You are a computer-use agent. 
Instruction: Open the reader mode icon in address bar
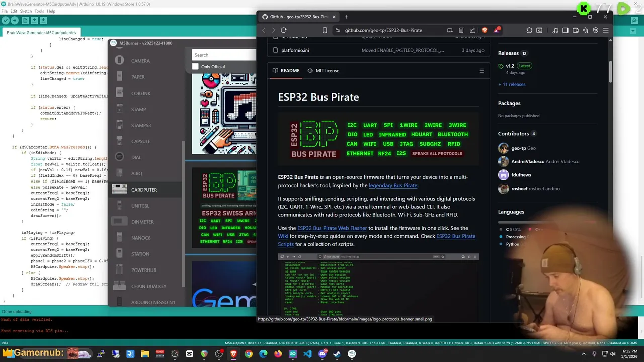461,30
